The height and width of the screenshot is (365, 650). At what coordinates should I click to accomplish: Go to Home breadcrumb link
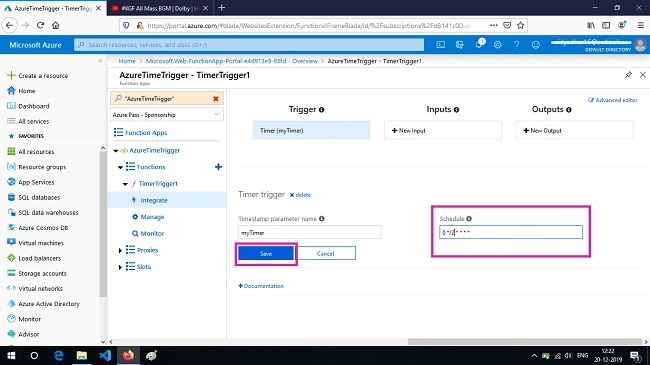pyautogui.click(x=127, y=61)
